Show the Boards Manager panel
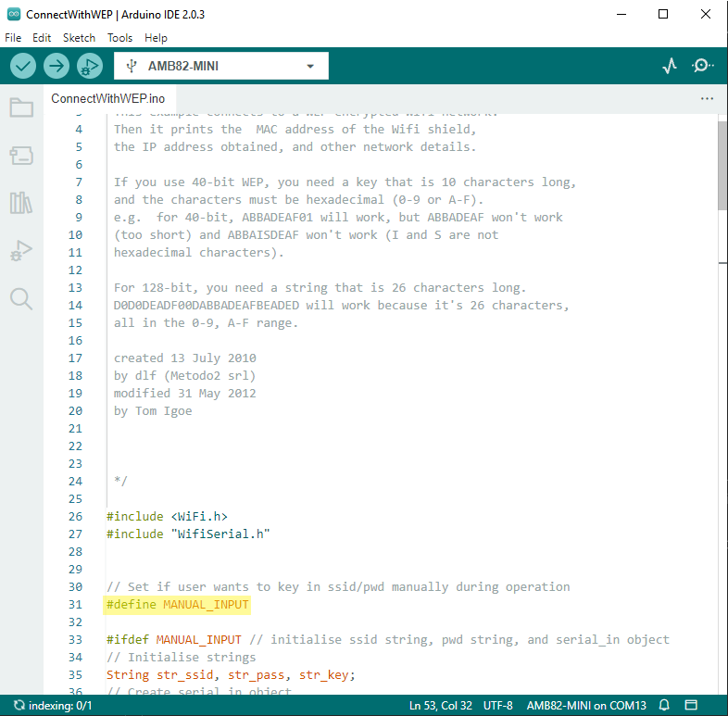Screen dimensions: 728x716 click(21, 155)
